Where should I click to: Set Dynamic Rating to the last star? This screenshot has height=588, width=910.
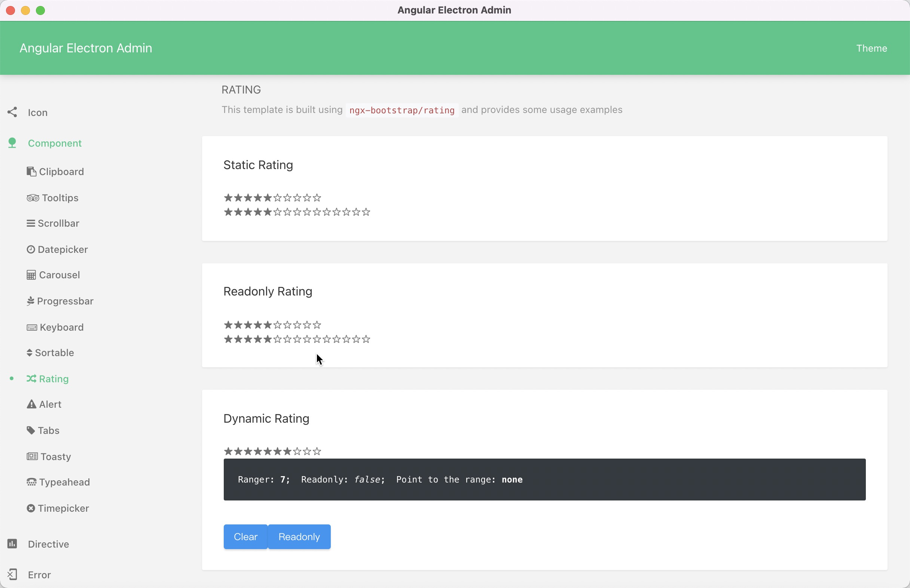pos(317,451)
